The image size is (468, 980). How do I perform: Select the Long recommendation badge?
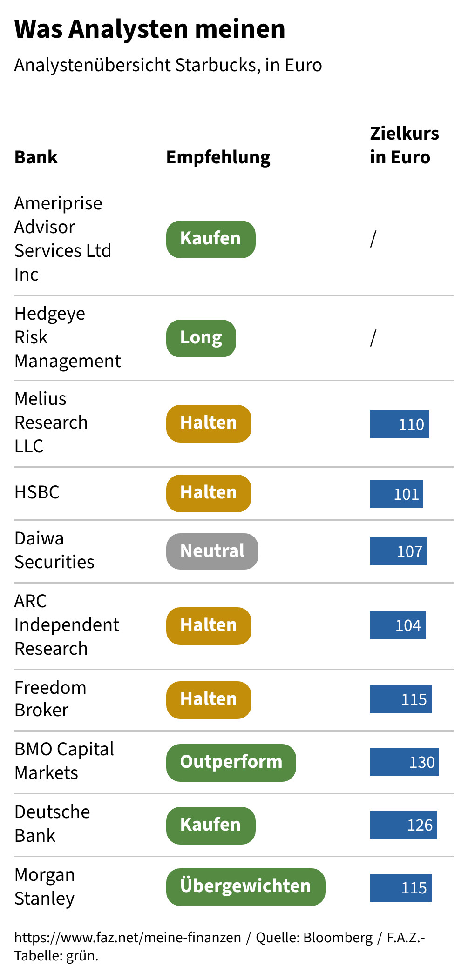(201, 338)
